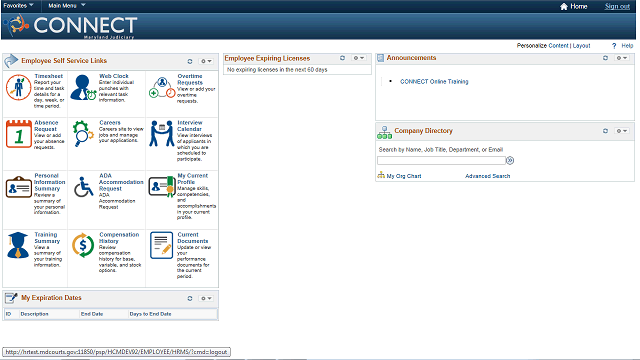The image size is (640, 360).
Task: Open the Timesheet text link
Action: [x=49, y=76]
